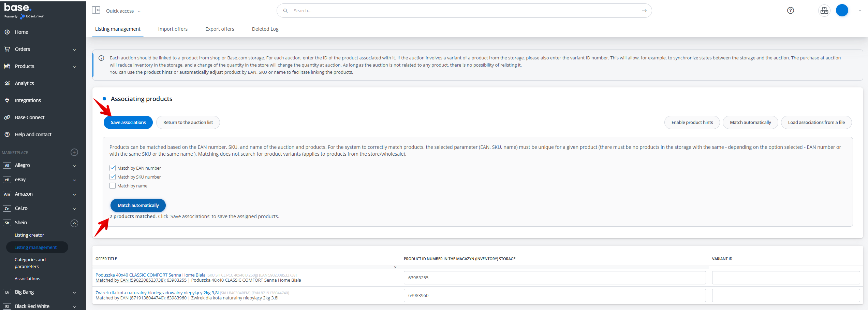Viewport: 868px width, 310px height.
Task: Open Integrations plug icon item
Action: tap(28, 100)
